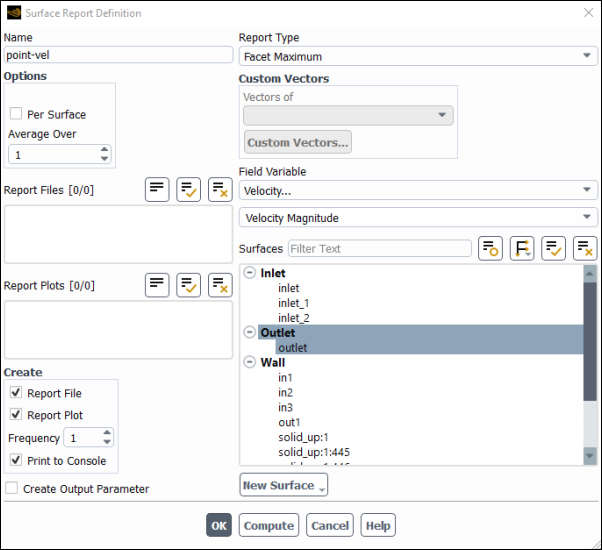
Task: Select all surfaces with the check icon
Action: coord(553,249)
